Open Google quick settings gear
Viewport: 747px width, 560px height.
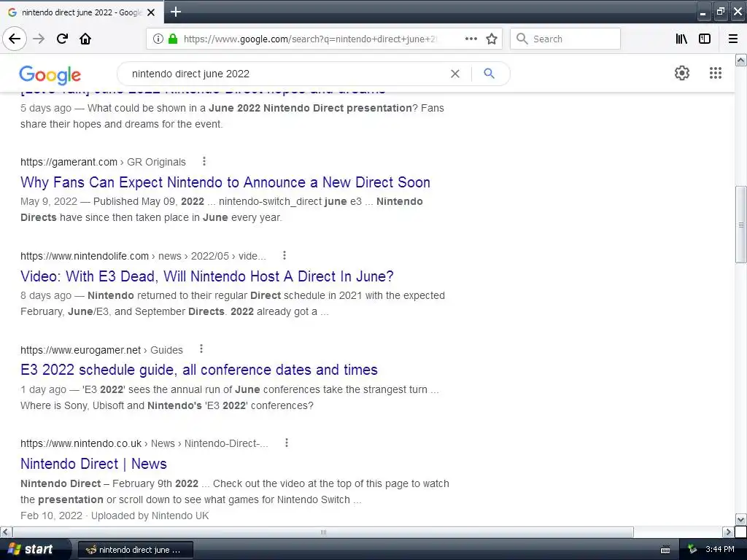coord(682,73)
